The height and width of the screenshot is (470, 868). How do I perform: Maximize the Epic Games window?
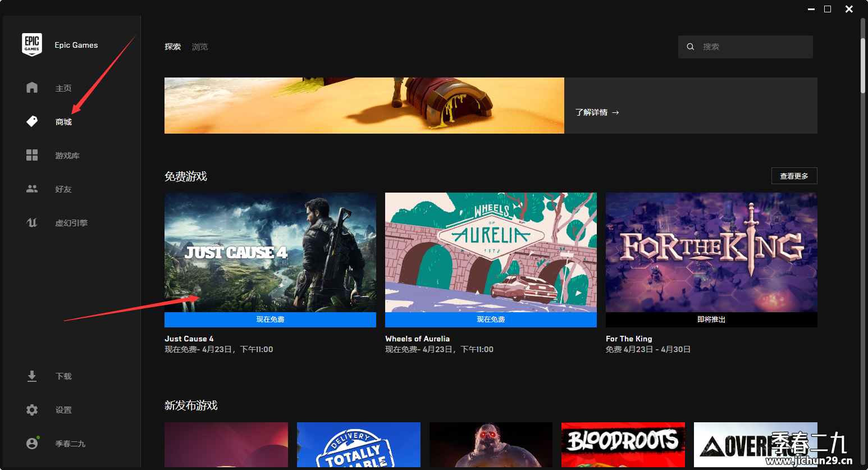tap(828, 9)
